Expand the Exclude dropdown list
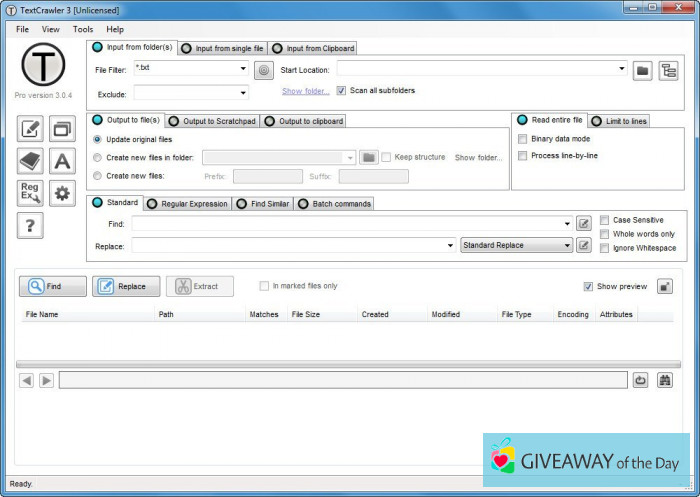This screenshot has height=497, width=700. [243, 94]
